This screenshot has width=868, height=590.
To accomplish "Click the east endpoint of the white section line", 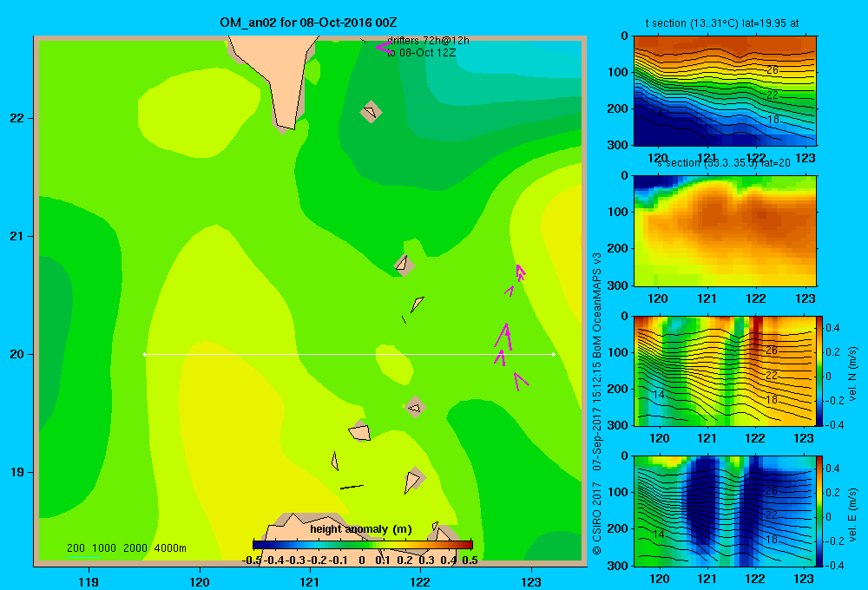I will coord(554,354).
